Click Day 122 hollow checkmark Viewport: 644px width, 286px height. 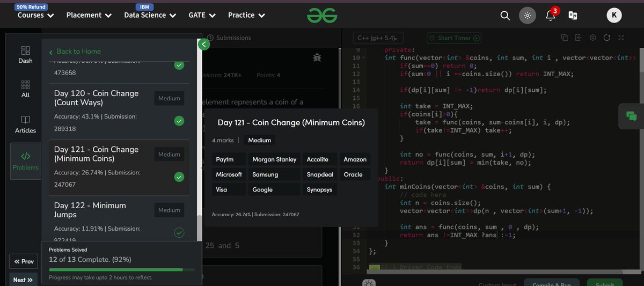tap(179, 232)
